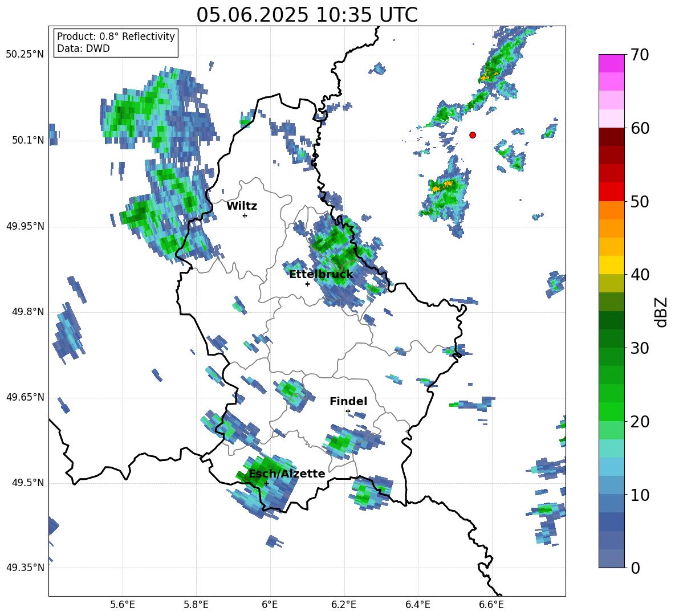The width and height of the screenshot is (675, 616).
Task: Click the 60 value on the colorbar
Action: 640,128
